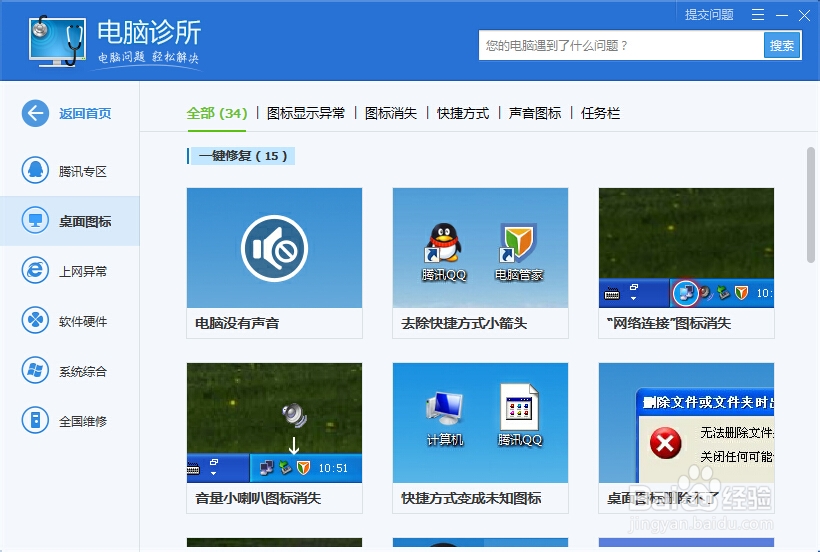Image resolution: width=820 pixels, height=552 pixels.
Task: Open the "网络连接"图标消失 fix title
Action: tap(668, 323)
